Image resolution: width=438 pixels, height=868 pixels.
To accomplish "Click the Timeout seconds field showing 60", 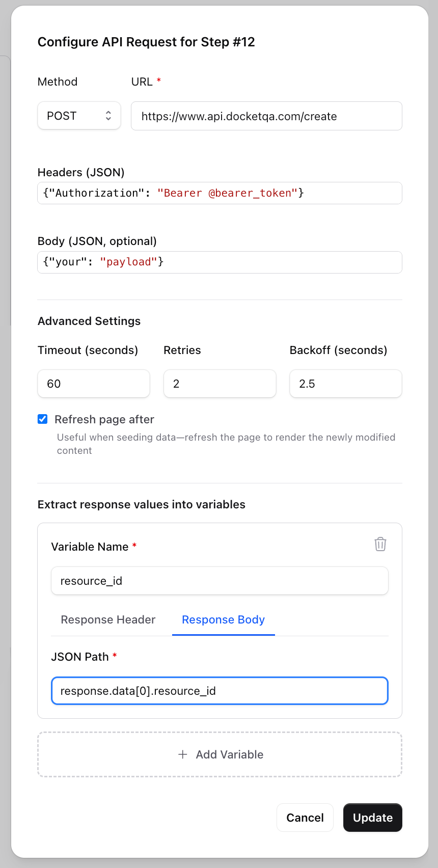I will point(94,384).
